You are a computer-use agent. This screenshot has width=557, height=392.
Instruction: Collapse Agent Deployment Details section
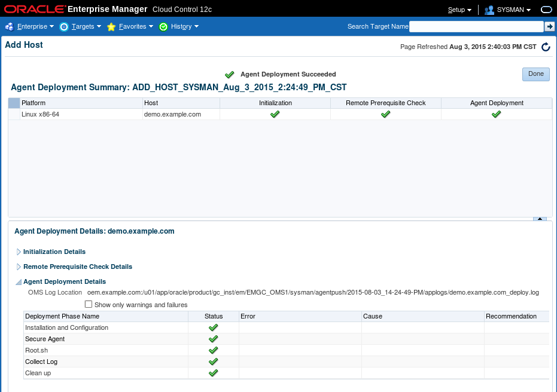point(19,283)
